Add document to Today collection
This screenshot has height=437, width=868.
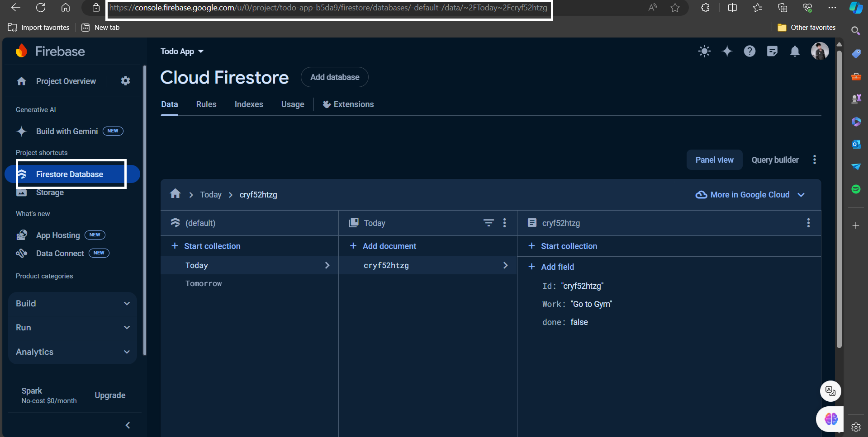383,246
